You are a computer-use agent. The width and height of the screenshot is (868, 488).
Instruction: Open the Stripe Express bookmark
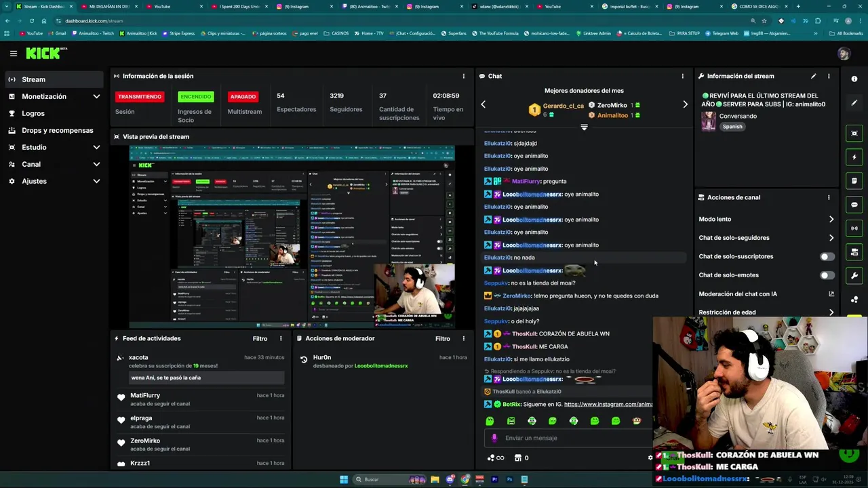(x=178, y=33)
